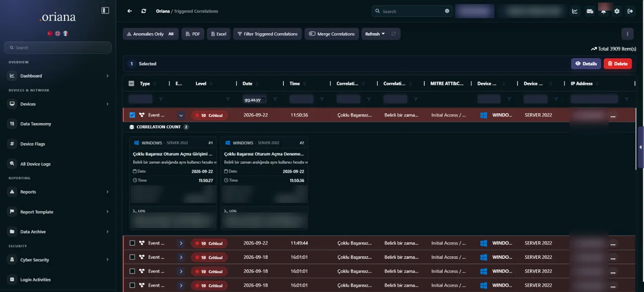This screenshot has width=644, height=292.
Task: Sort by the Date column sort icon
Action: [257, 83]
